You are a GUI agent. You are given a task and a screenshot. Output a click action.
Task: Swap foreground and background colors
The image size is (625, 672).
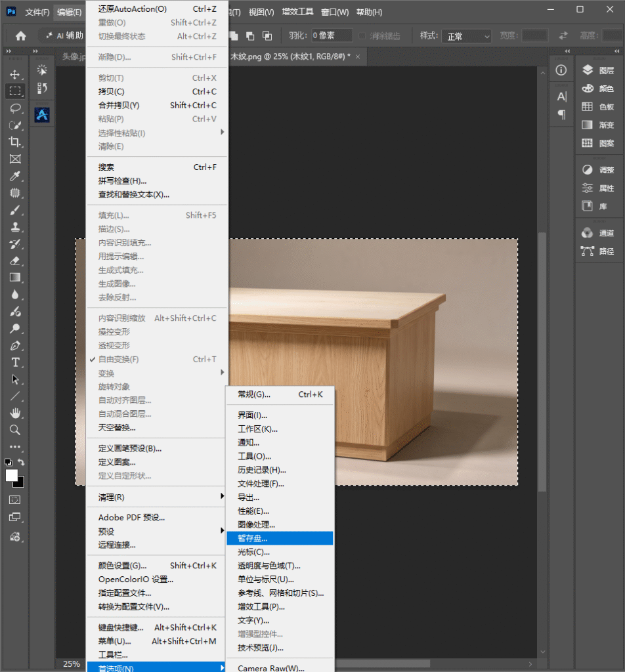[22, 462]
